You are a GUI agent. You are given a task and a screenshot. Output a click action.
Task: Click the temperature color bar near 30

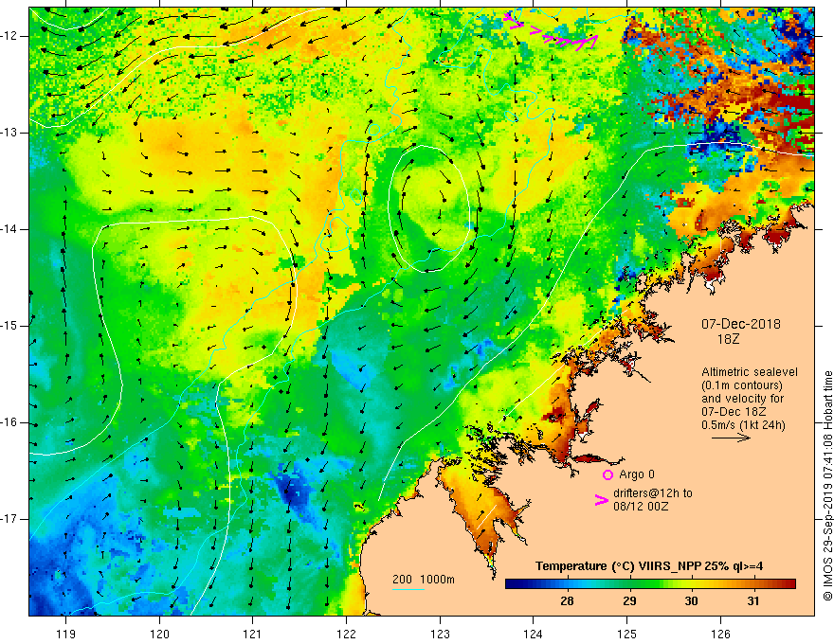coord(691,584)
